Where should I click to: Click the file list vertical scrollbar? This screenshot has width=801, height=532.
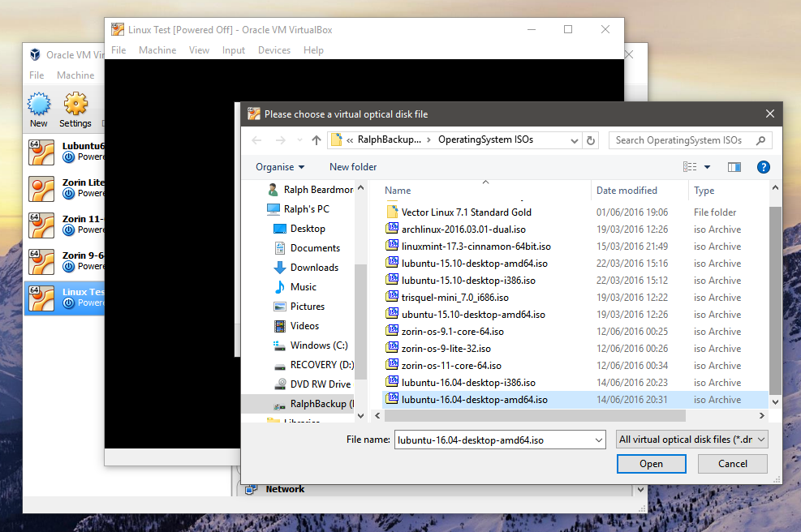pos(775,300)
